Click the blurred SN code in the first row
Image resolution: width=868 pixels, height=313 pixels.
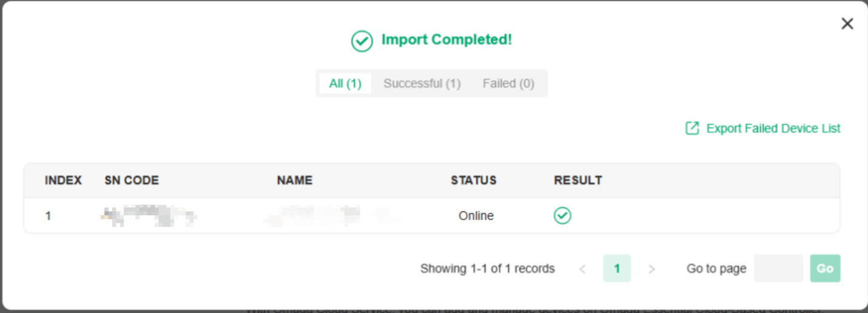(149, 215)
